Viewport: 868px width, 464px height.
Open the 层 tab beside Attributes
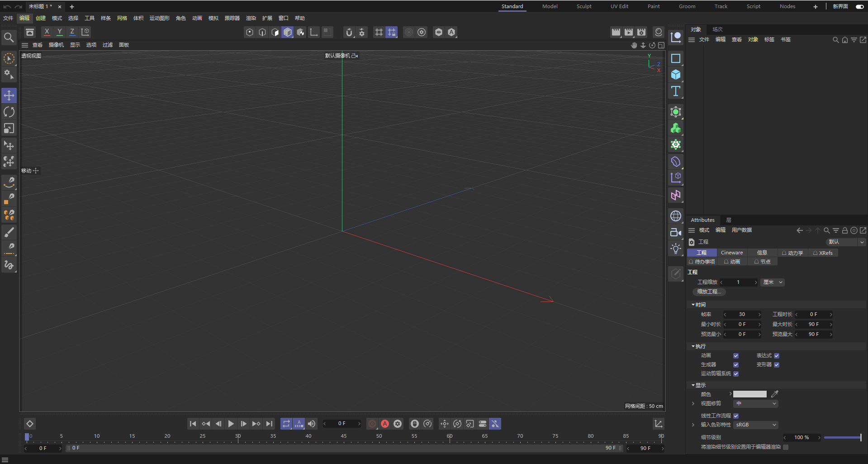[729, 220]
